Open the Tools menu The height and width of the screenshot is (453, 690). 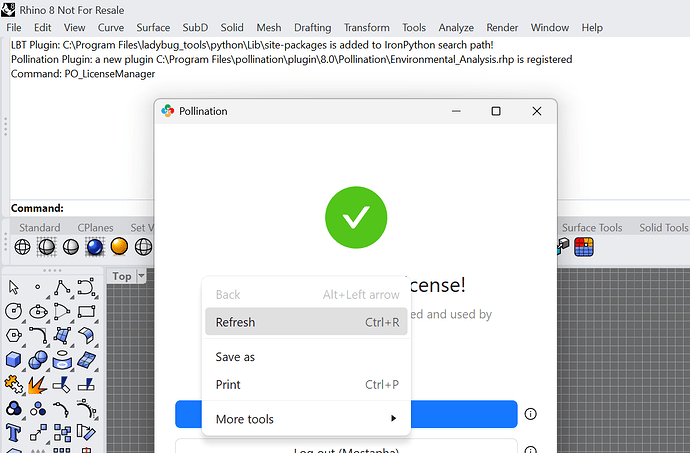[x=414, y=28]
